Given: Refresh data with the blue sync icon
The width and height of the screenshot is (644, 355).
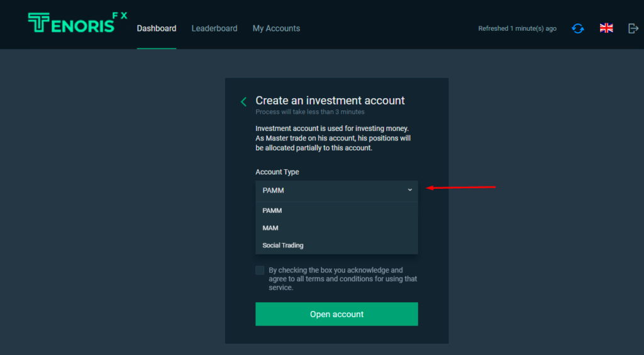Looking at the screenshot, I should click(x=577, y=28).
